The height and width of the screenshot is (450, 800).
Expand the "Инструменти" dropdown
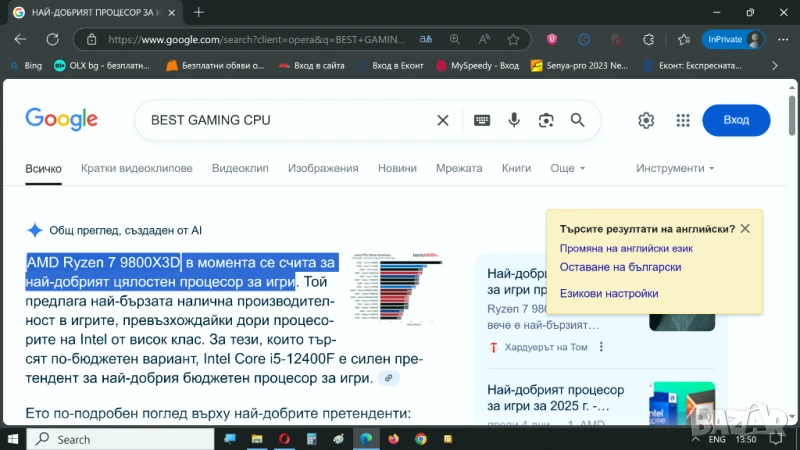tap(675, 168)
